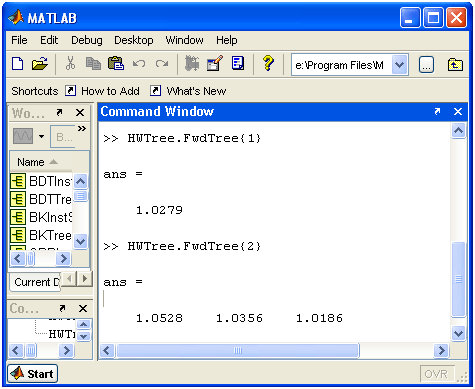Open the workspace plot type dropdown arrow
Image resolution: width=475 pixels, height=389 pixels.
click(41, 136)
